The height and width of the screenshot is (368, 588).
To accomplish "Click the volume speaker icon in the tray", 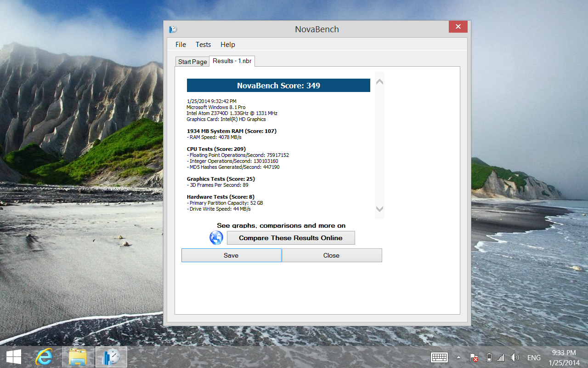I will pyautogui.click(x=514, y=357).
